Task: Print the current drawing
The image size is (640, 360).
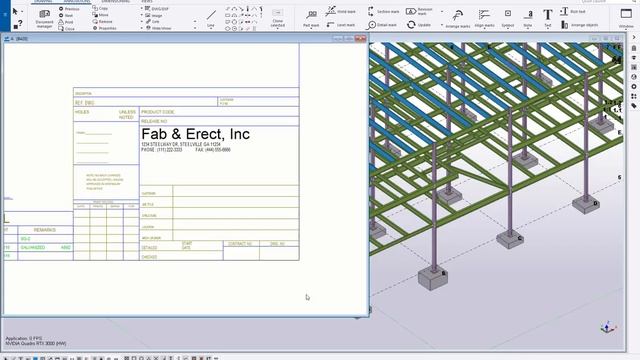Action: [66, 22]
